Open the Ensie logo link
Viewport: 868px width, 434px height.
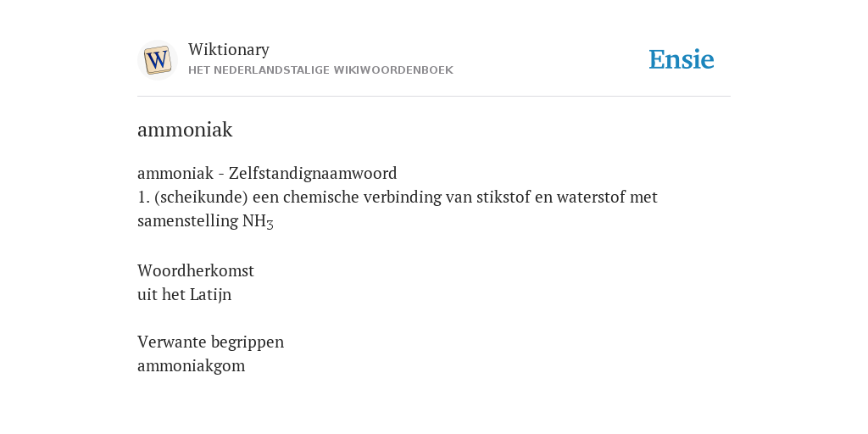(x=682, y=59)
